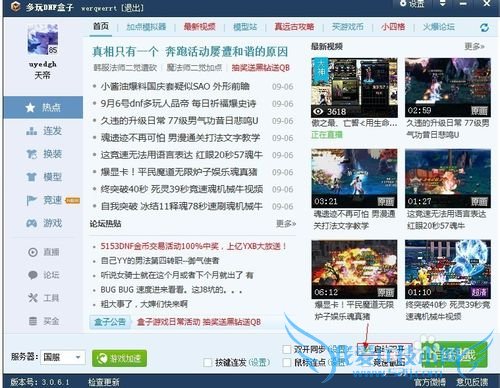Screen dimensions: 500x388
Task: Open 买金 in the sidebar
Action: (x=43, y=321)
